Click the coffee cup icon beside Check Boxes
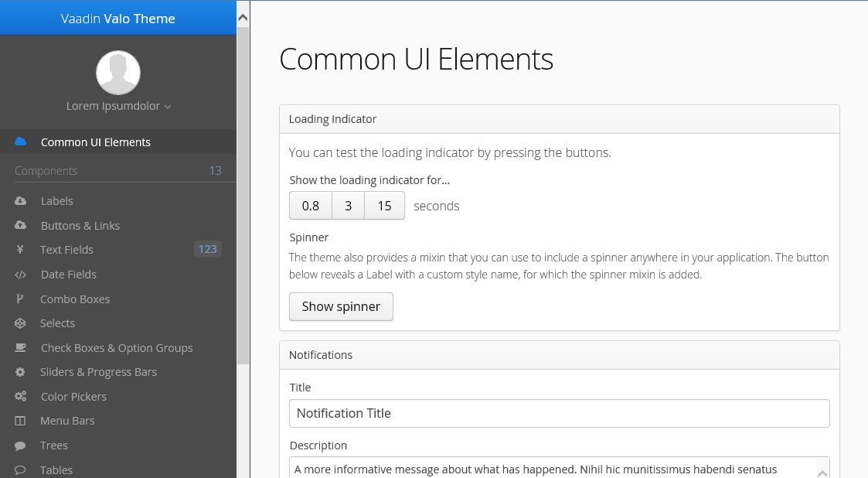 click(x=21, y=348)
